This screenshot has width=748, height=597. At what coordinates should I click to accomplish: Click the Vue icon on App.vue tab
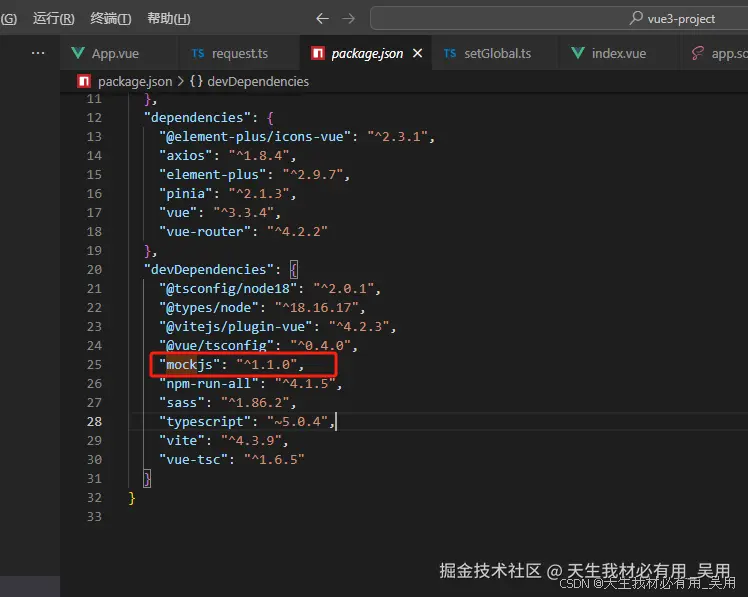coord(78,53)
